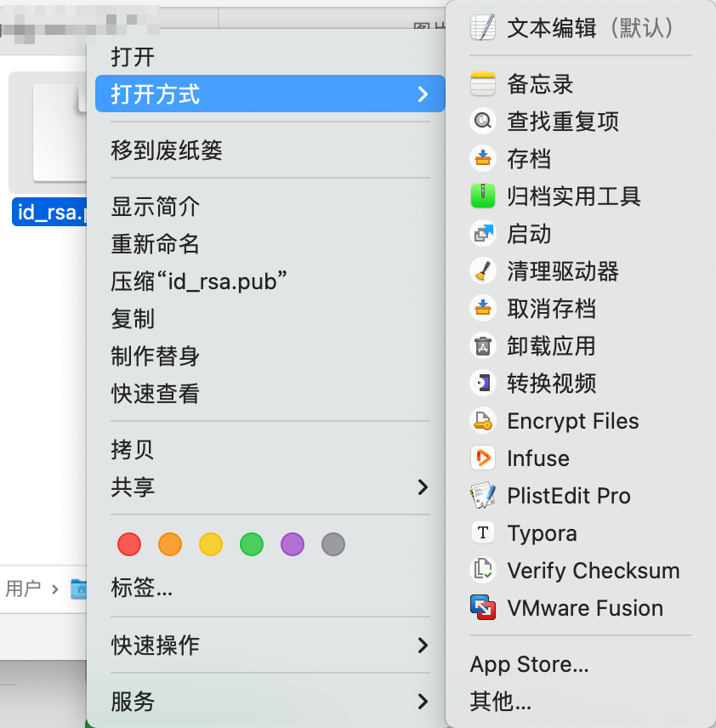Viewport: 716px width, 728px height.
Task: Choose 清理驱动器 in submenu
Action: [x=581, y=271]
